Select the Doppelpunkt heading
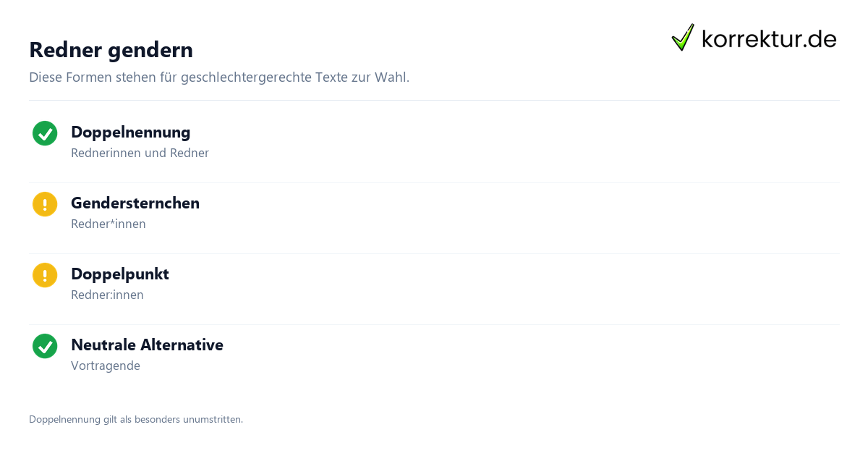 click(x=120, y=274)
